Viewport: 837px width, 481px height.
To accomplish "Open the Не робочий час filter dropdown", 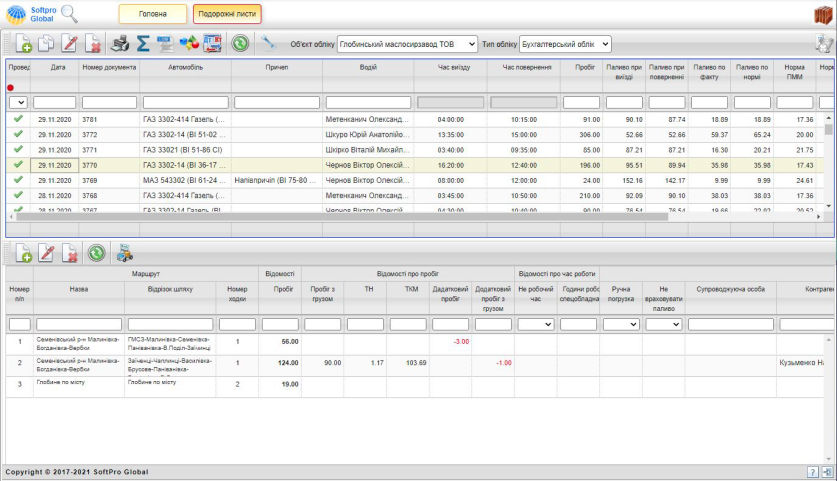I will click(x=535, y=324).
